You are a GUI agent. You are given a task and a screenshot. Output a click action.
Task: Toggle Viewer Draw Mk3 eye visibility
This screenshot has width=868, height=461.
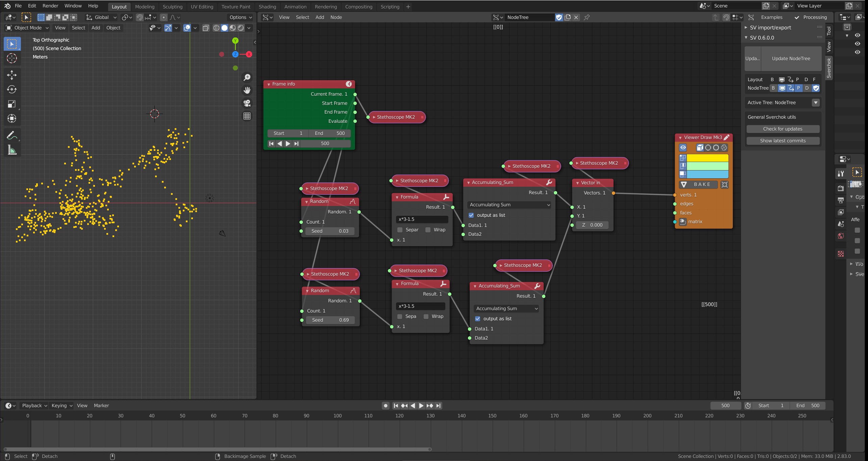[683, 147]
